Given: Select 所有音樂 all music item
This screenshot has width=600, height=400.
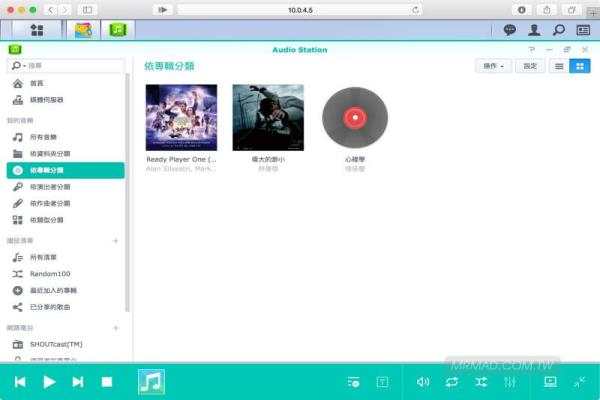Looking at the screenshot, I should point(65,137).
